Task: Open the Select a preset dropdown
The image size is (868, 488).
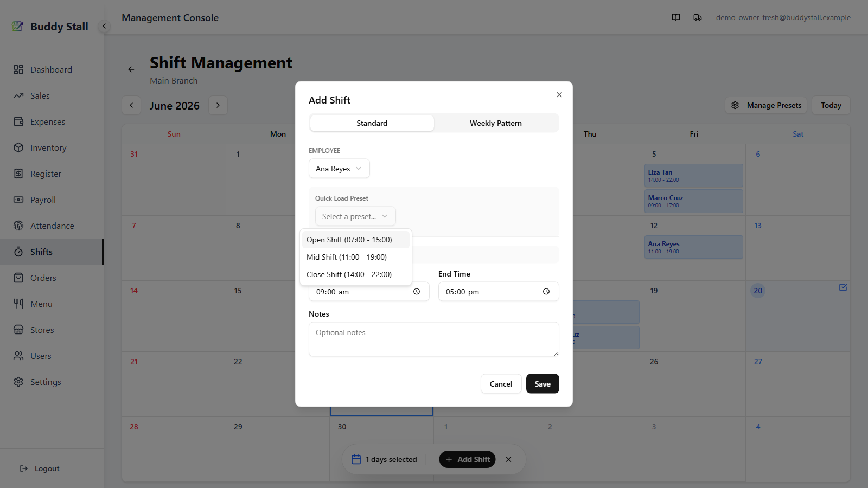Action: (355, 216)
